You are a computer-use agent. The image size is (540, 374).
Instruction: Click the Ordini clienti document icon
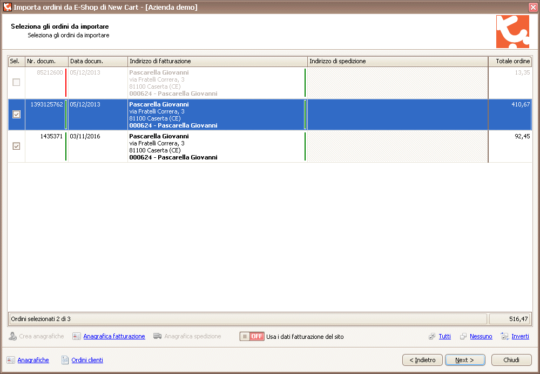tap(65, 360)
